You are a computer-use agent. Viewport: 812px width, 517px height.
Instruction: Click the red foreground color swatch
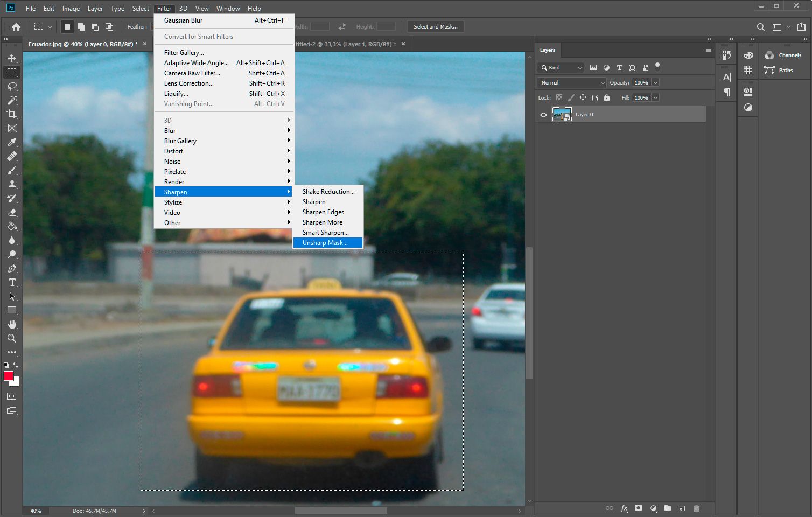(x=8, y=376)
